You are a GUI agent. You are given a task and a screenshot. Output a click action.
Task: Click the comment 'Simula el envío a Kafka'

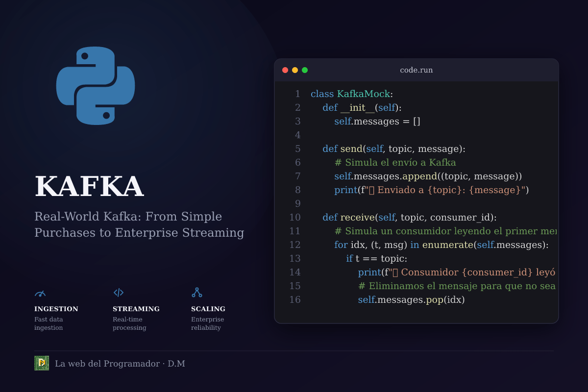tap(395, 163)
